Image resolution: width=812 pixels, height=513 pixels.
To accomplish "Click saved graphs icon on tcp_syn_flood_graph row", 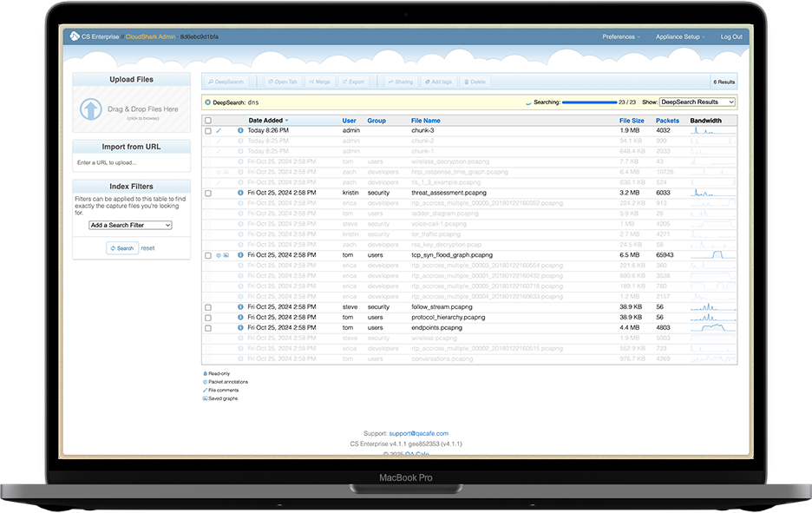I will point(226,255).
